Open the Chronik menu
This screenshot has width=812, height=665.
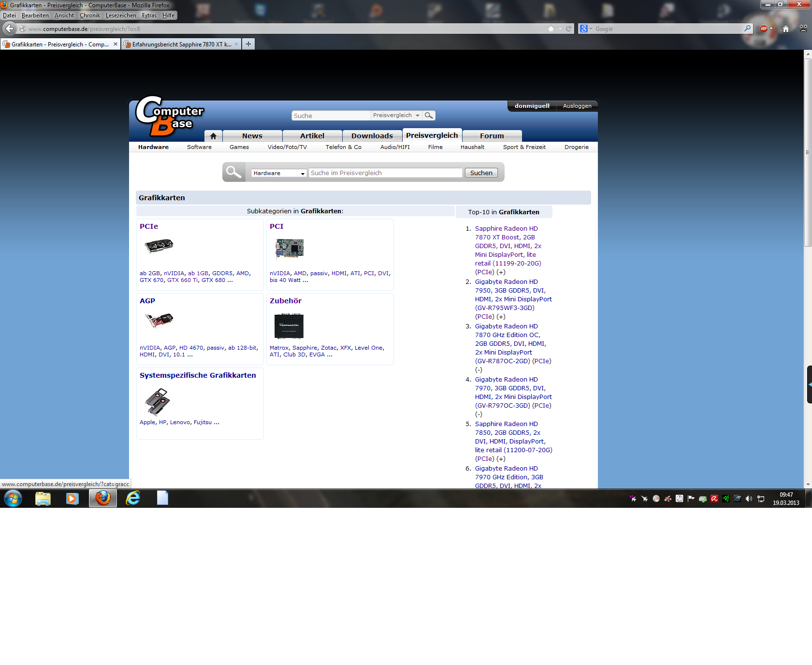pyautogui.click(x=90, y=15)
